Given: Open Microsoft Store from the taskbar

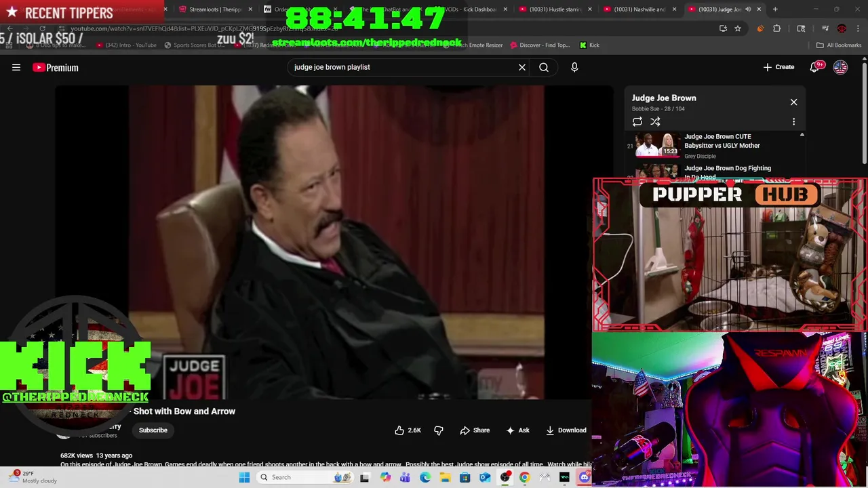Looking at the screenshot, I should point(465,477).
